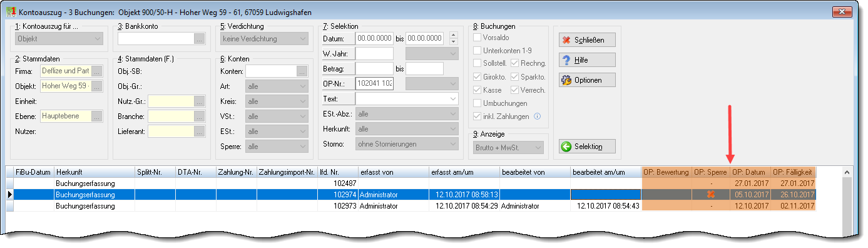The height and width of the screenshot is (248, 868).
Task: Open the Optionen button
Action: (587, 80)
